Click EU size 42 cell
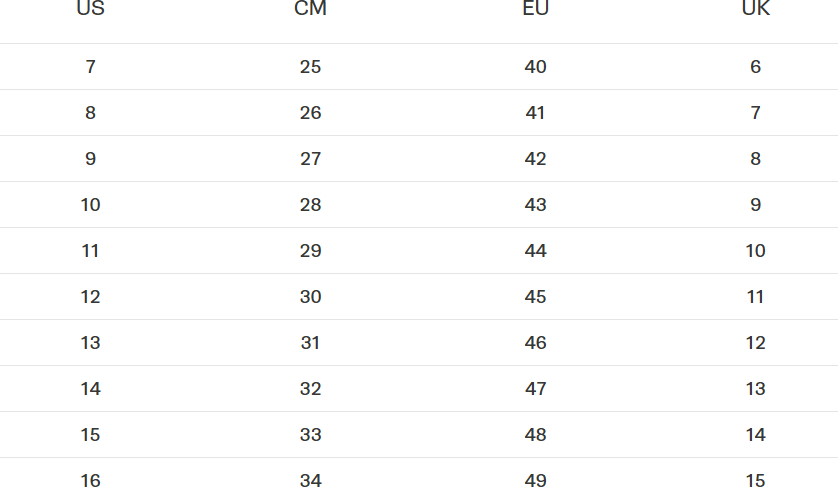 (535, 159)
